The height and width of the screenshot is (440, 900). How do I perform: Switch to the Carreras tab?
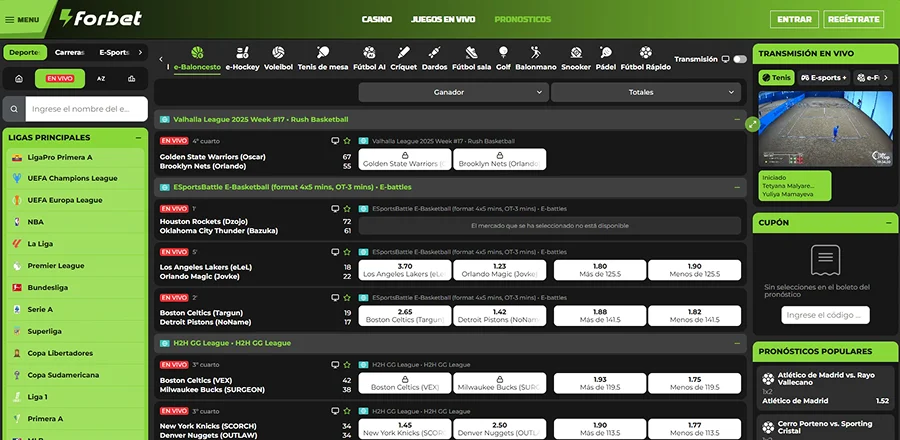69,52
